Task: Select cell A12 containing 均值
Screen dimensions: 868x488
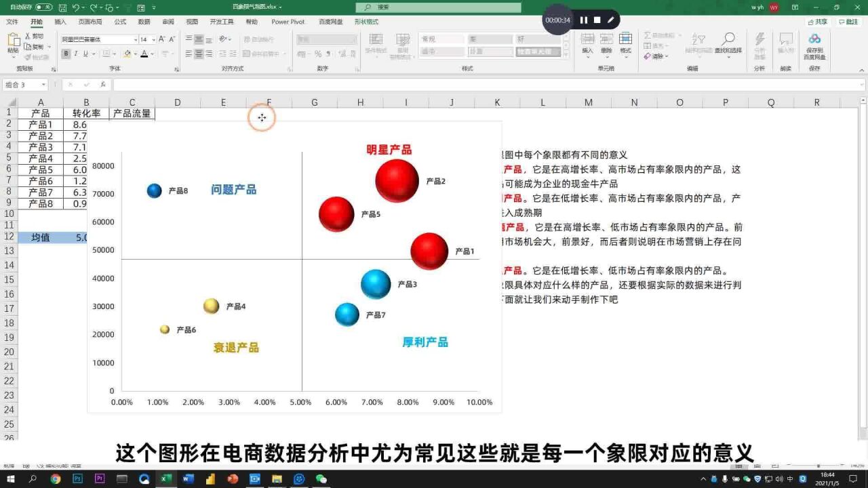Action: coord(41,238)
